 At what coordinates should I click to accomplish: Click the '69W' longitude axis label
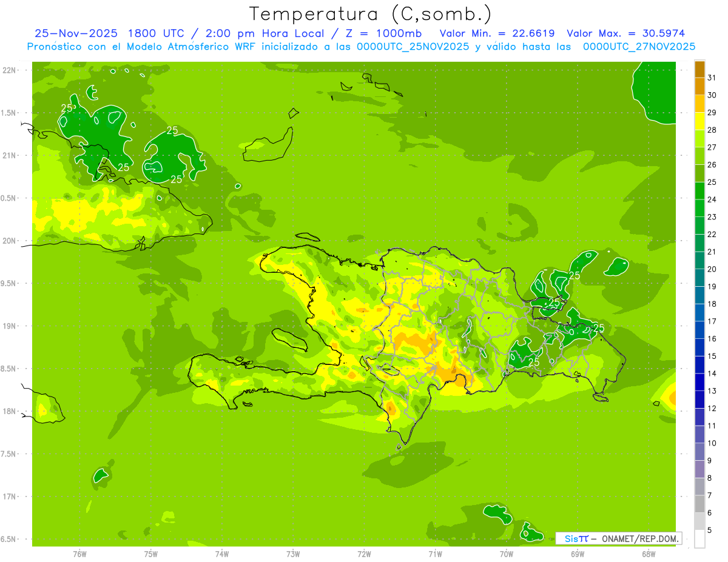click(578, 554)
